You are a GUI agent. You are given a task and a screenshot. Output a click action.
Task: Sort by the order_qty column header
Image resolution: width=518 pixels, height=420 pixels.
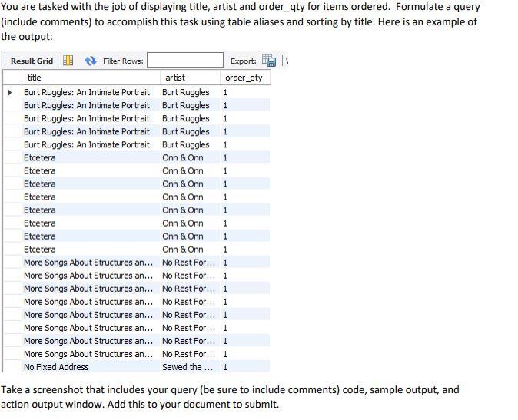click(x=245, y=78)
